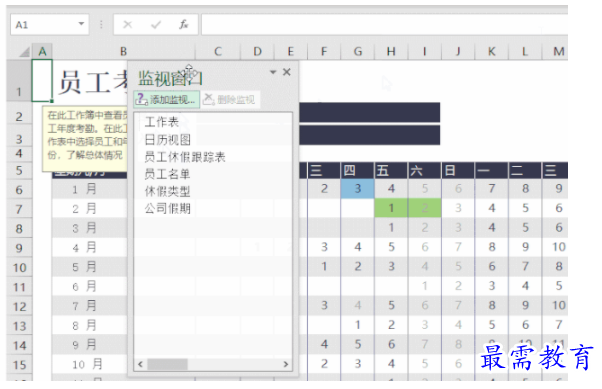
Task: Select column H header
Action: point(391,51)
